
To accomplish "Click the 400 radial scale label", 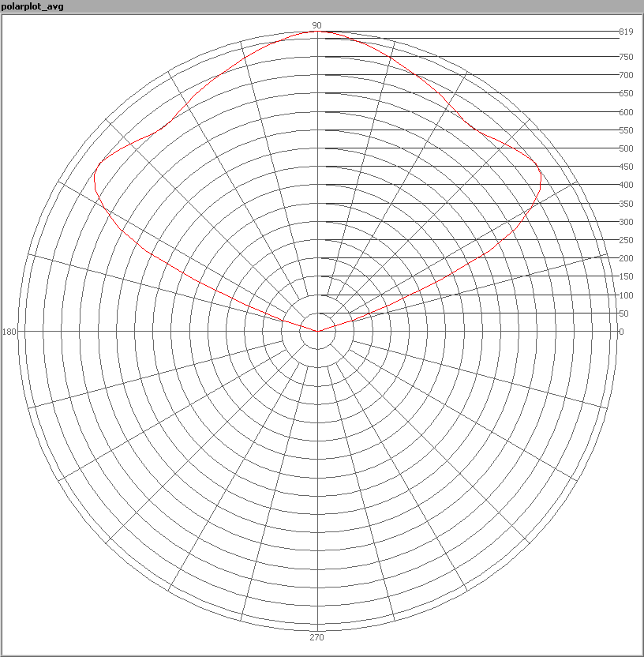I will (626, 185).
